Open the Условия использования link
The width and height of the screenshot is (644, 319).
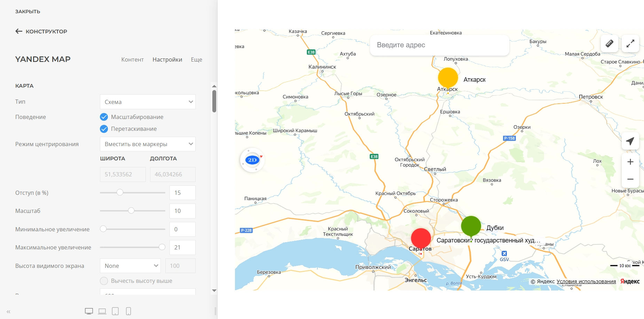(586, 281)
